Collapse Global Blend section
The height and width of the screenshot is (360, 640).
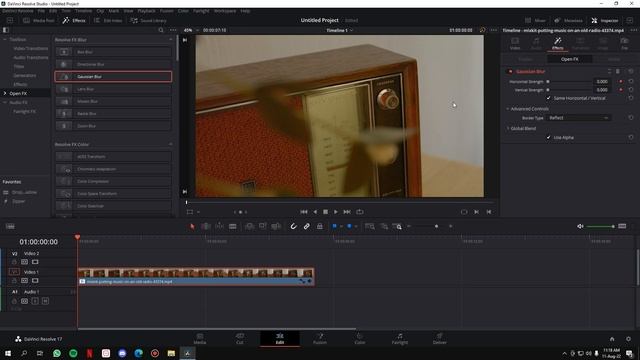point(508,129)
